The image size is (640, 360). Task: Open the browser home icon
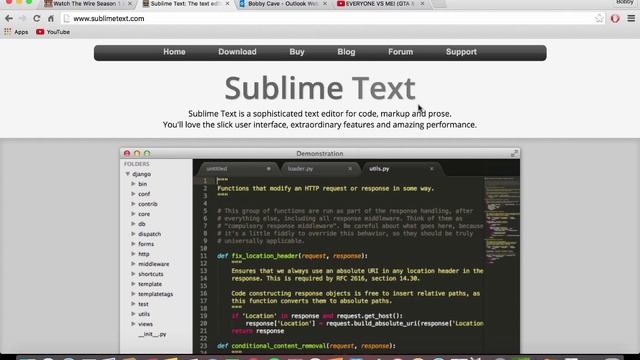[x=51, y=18]
